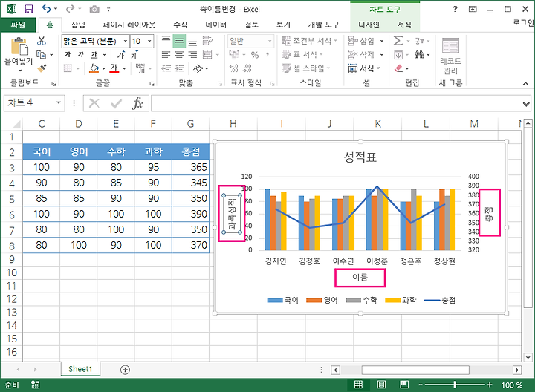Image resolution: width=535 pixels, height=392 pixels.
Task: Open Cell Styles (셀 스타일) dropdown
Action: click(x=306, y=68)
